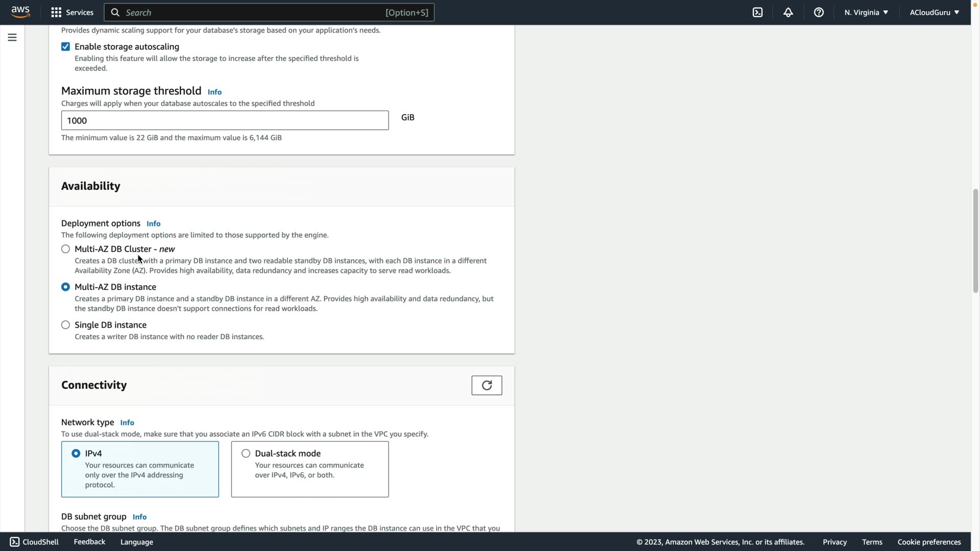Screen dimensions: 980x551
Task: Uncheck Enable storage autoscaling
Action: (x=66, y=47)
